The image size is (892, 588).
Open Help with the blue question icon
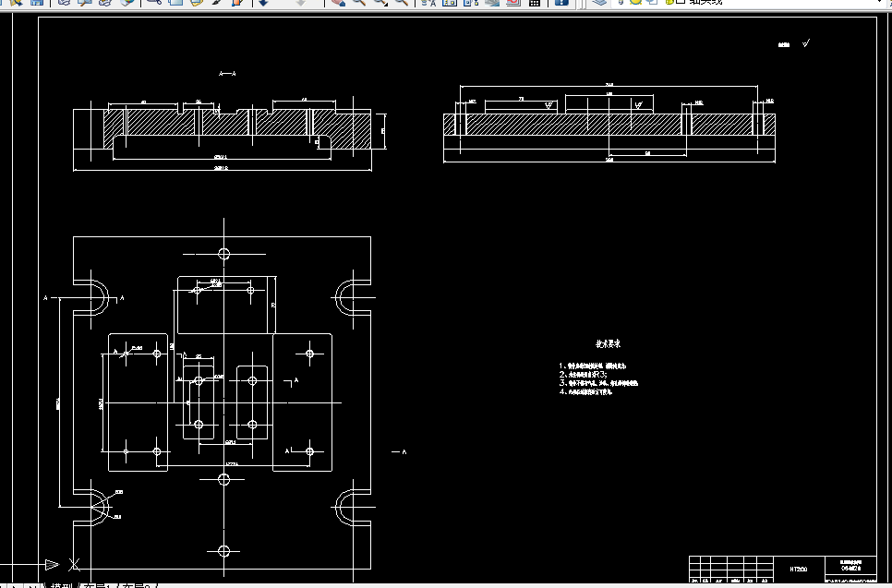[x=561, y=2]
